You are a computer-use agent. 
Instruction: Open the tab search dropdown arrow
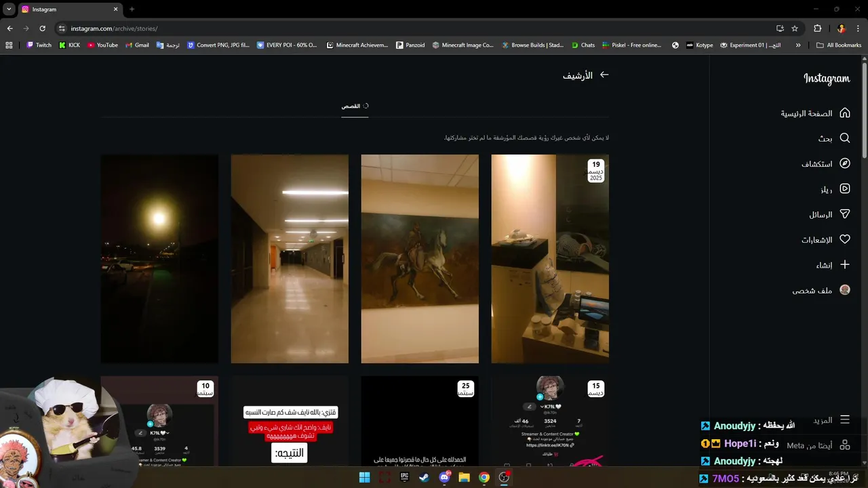click(x=9, y=9)
